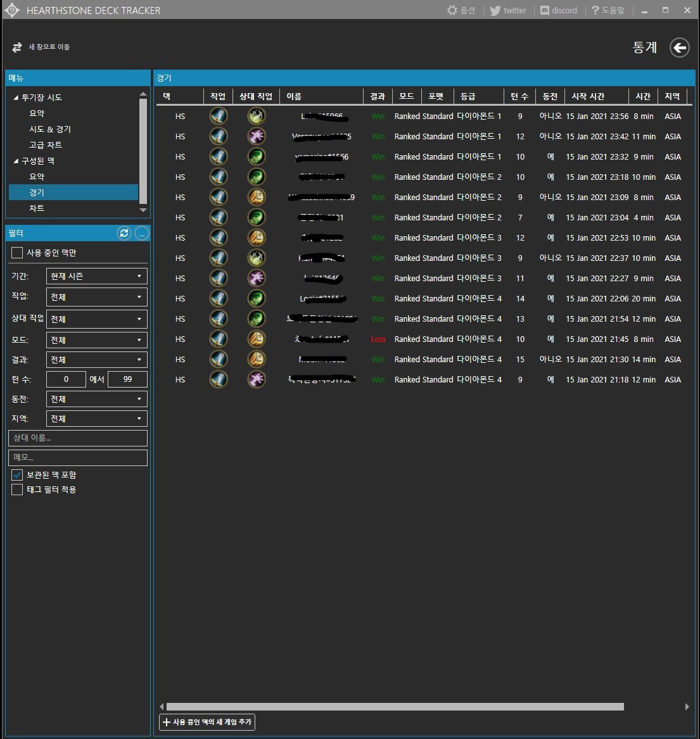700x739 pixels.
Task: Open the 직업 filter dropdown
Action: pyautogui.click(x=97, y=297)
